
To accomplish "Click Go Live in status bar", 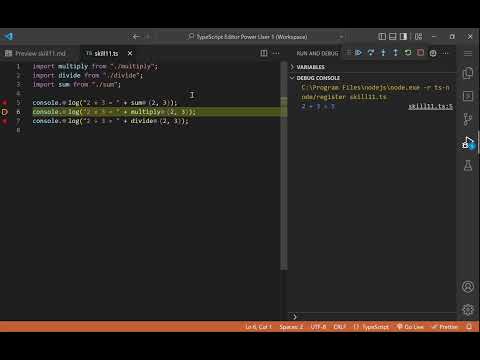I will [x=410, y=327].
